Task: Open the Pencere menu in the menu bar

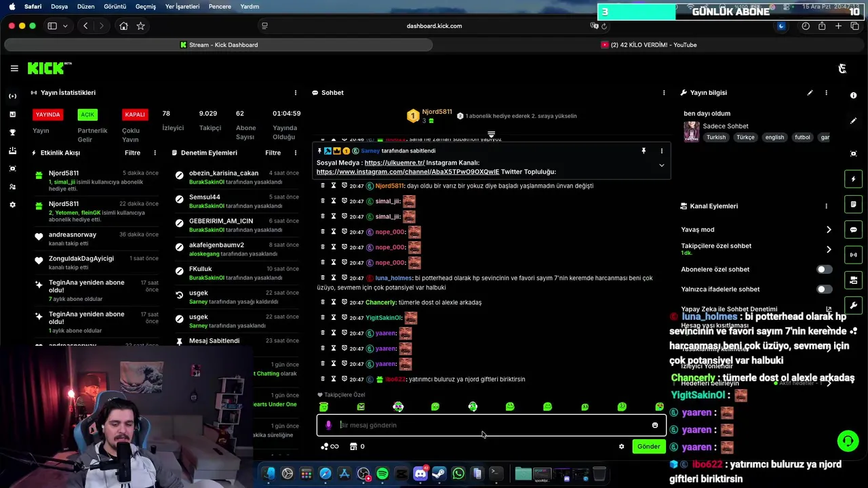Action: (220, 7)
